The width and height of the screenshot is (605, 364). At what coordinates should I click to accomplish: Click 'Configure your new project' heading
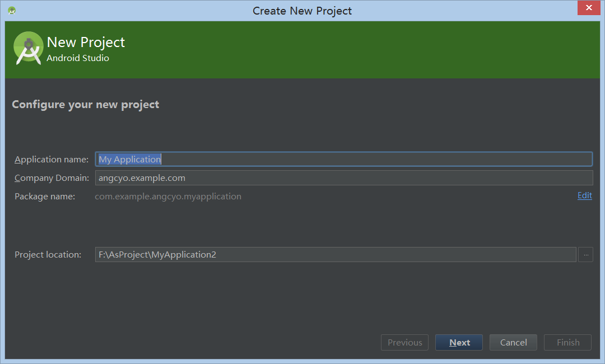pos(85,105)
